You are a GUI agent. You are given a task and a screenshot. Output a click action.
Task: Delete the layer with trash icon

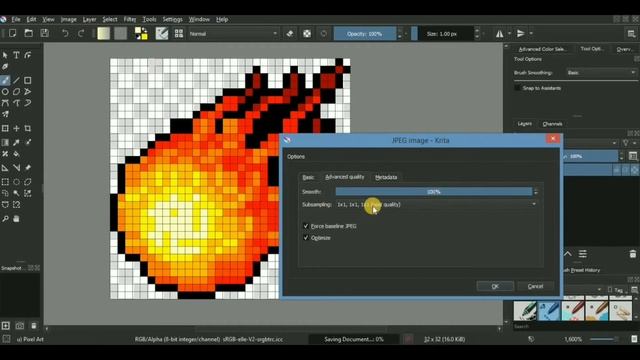tap(633, 254)
